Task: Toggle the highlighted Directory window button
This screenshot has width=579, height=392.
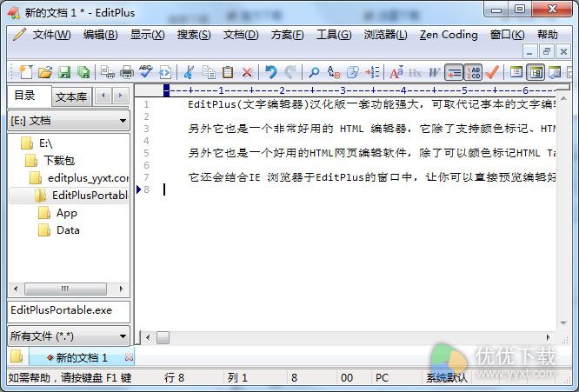Action: pyautogui.click(x=536, y=72)
